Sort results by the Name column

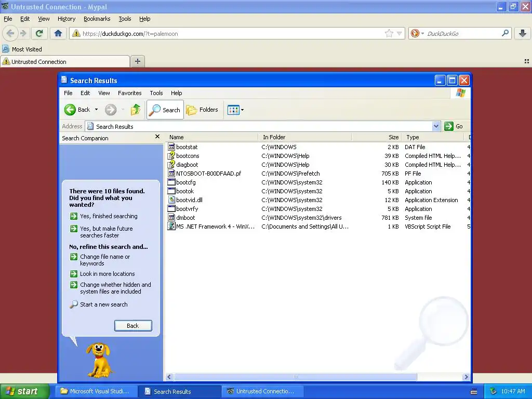211,137
